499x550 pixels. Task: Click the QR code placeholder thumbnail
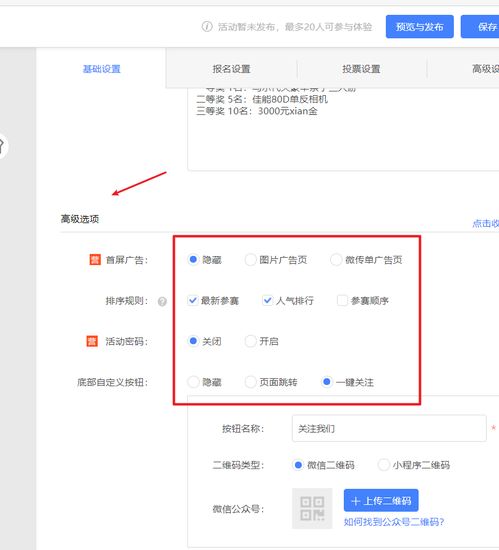pyautogui.click(x=312, y=508)
